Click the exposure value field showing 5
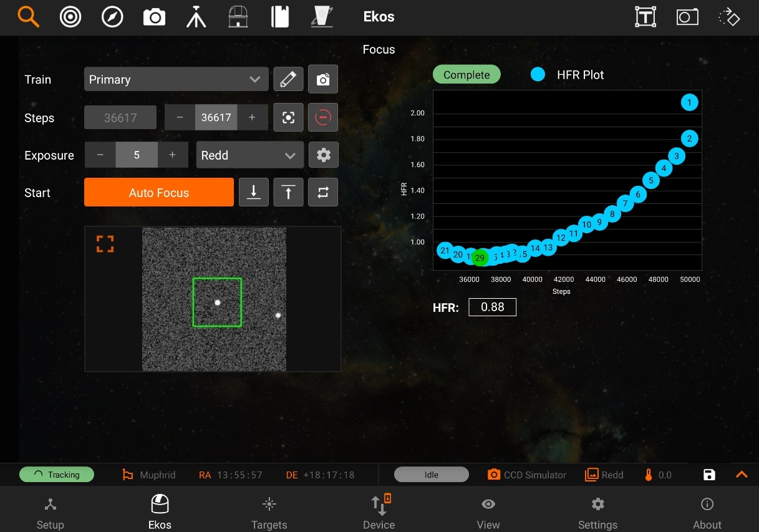The width and height of the screenshot is (759, 532). [137, 155]
